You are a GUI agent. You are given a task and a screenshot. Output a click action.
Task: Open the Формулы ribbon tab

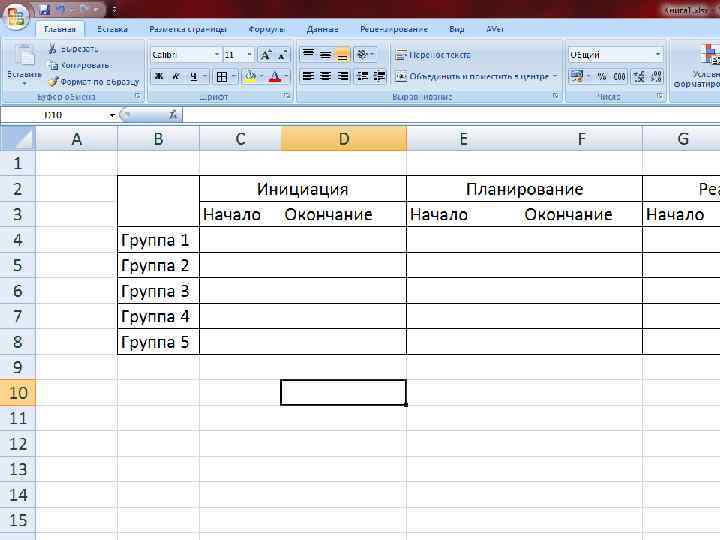coord(266,29)
